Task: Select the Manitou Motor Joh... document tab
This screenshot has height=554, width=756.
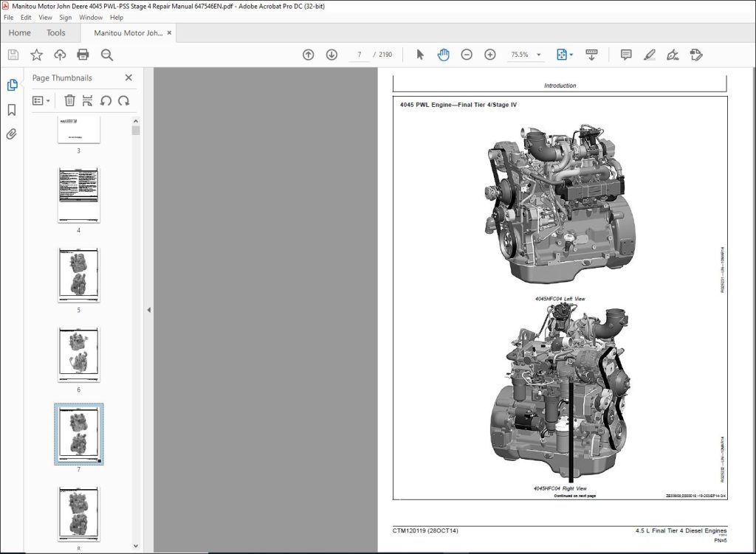Action: [128, 32]
